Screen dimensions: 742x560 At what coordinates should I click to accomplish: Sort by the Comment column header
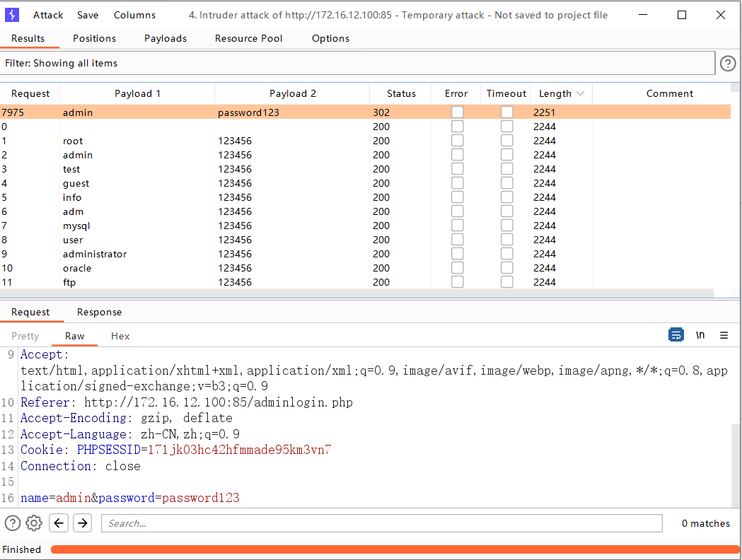pyautogui.click(x=670, y=93)
